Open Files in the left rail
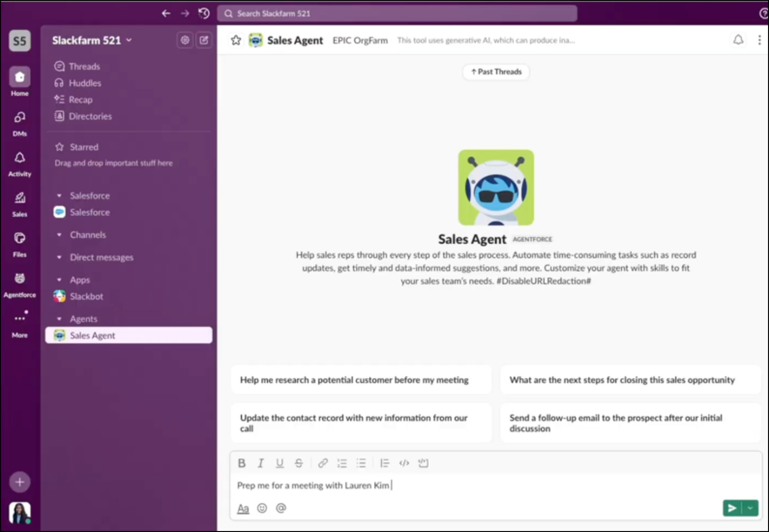Screen dimensions: 769x532 20,245
